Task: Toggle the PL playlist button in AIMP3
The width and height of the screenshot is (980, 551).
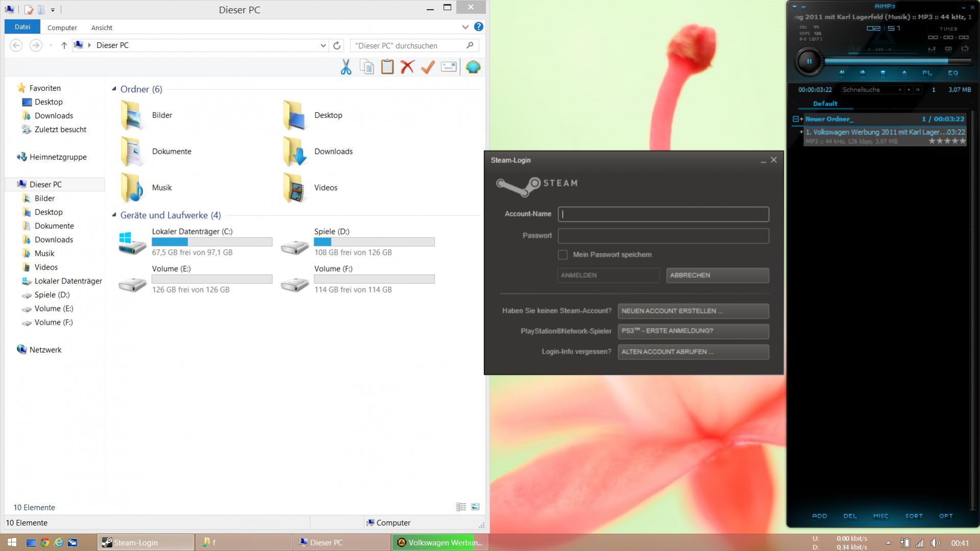Action: tap(927, 73)
